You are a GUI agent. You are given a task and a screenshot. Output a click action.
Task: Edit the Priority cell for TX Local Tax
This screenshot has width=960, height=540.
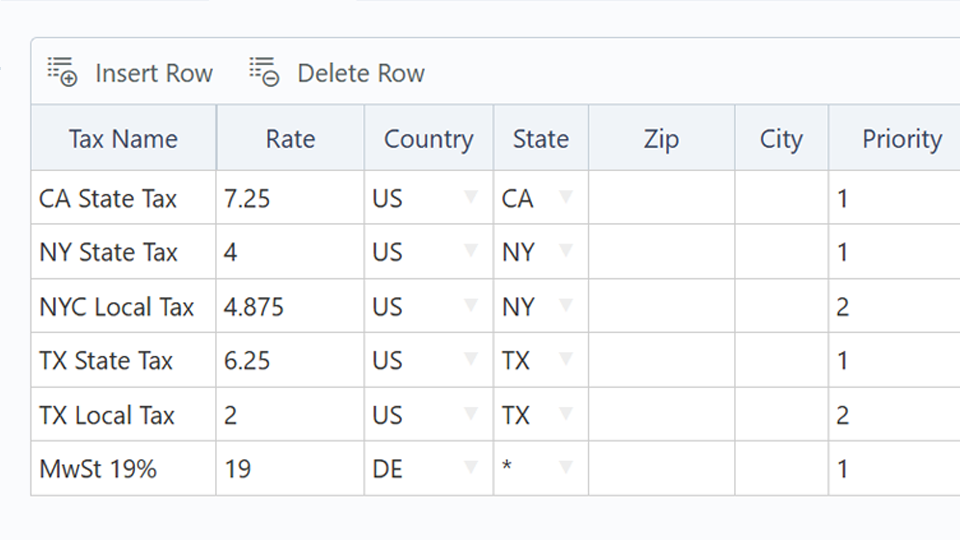(893, 414)
